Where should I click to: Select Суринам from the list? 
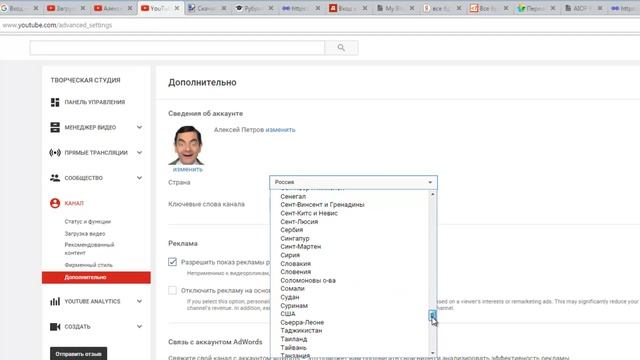click(x=294, y=306)
